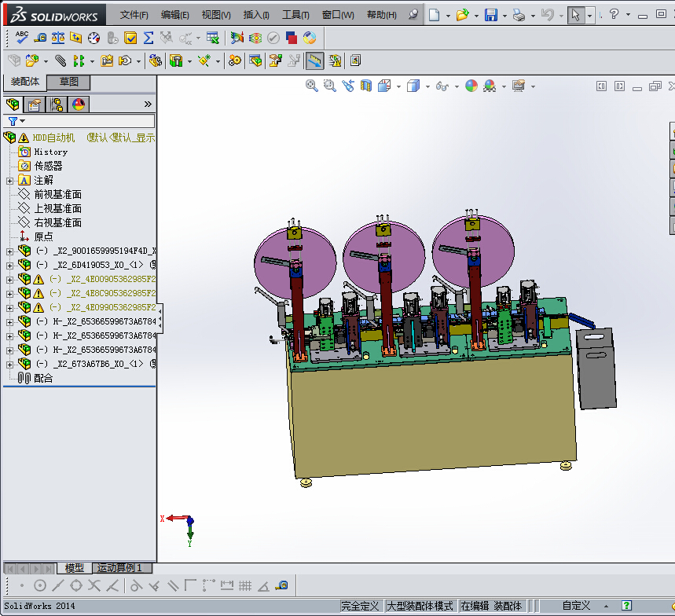The width and height of the screenshot is (675, 616).
Task: Switch to the 草图 (Sketch) tab
Action: [69, 82]
